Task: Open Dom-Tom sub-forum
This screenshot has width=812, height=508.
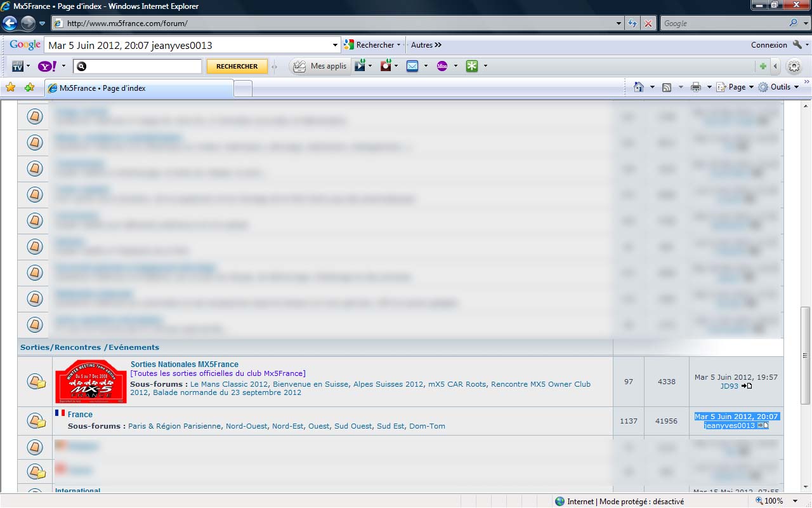Action: point(427,426)
